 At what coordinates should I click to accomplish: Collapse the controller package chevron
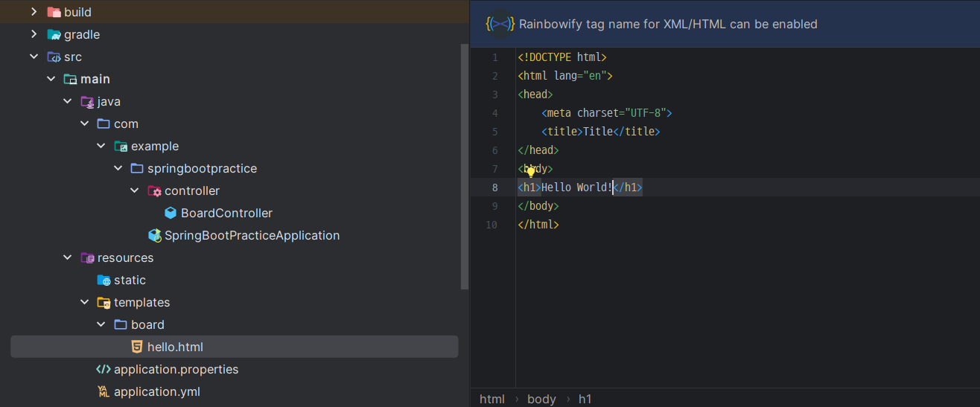click(x=135, y=190)
